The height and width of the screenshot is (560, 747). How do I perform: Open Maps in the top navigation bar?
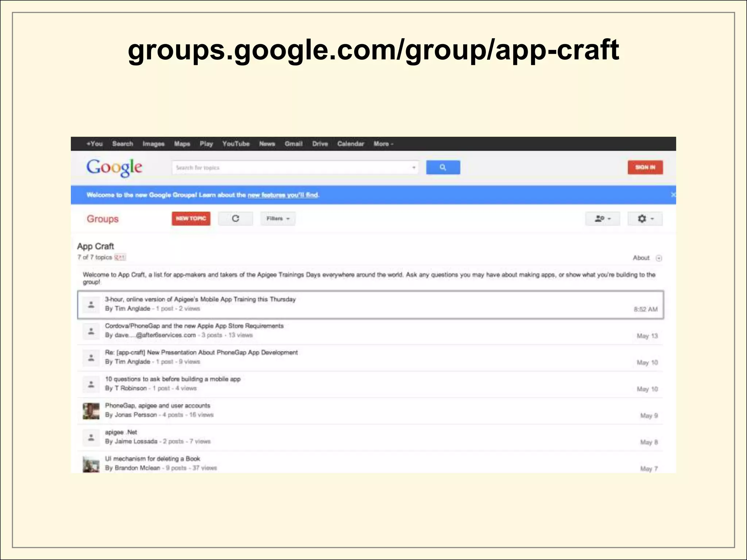point(182,144)
